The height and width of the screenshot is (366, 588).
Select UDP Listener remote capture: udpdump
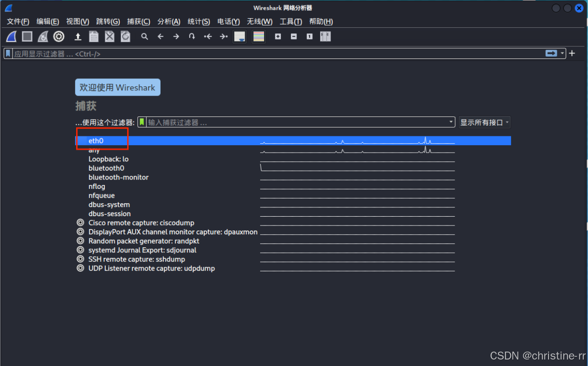pyautogui.click(x=152, y=268)
